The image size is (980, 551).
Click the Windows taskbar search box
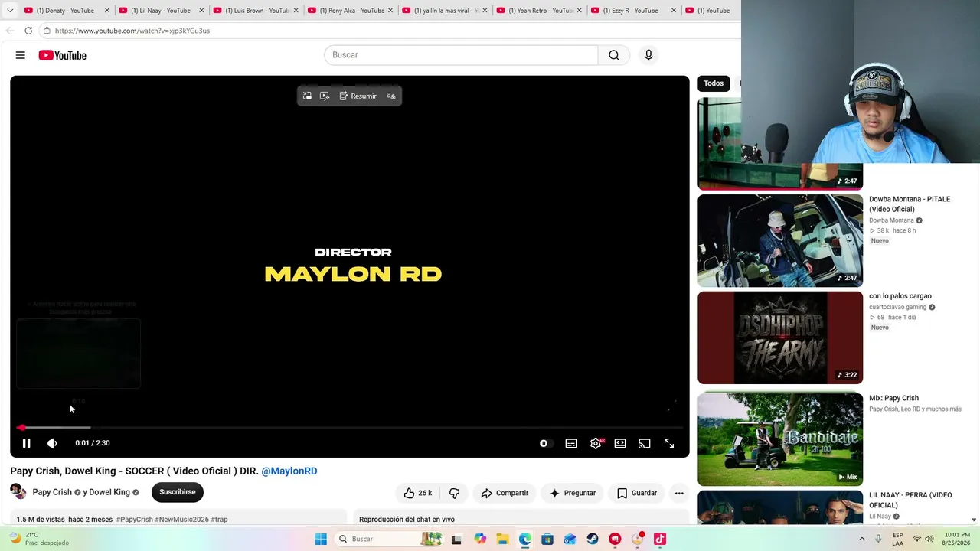tap(390, 539)
